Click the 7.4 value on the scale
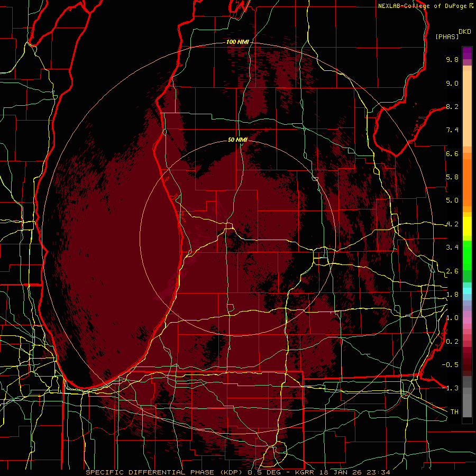Screen dimensions: 476x476 point(452,130)
